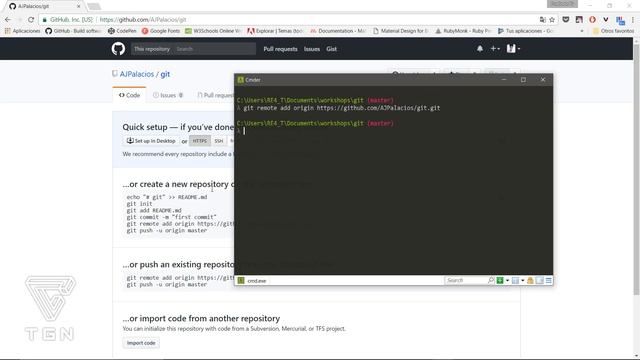The image size is (640, 360).
Task: Click the browser back arrow
Action: [x=8, y=20]
